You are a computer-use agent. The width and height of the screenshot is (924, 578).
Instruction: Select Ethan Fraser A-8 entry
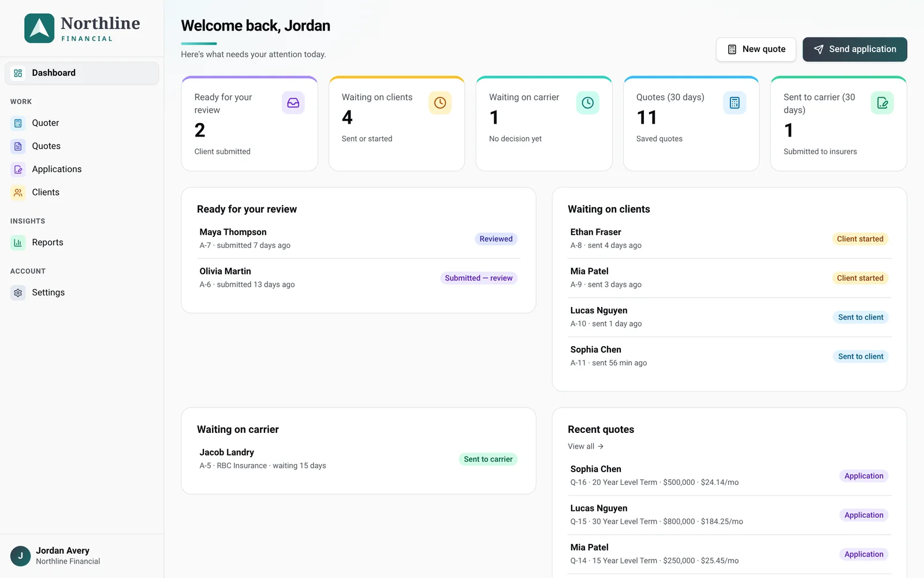click(x=729, y=239)
